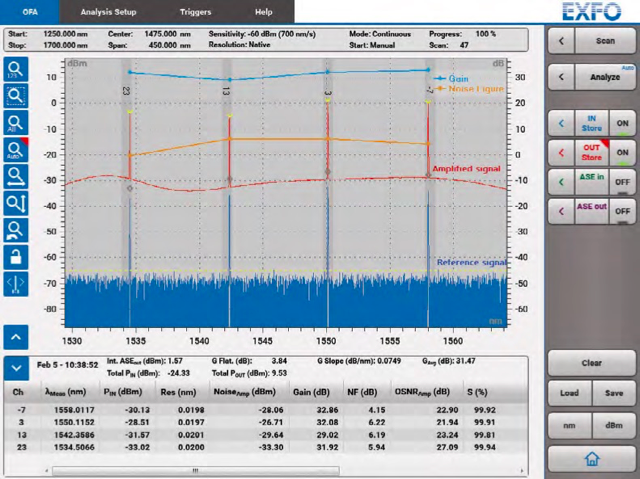Click the Save button
This screenshot has width=640, height=479.
(612, 393)
